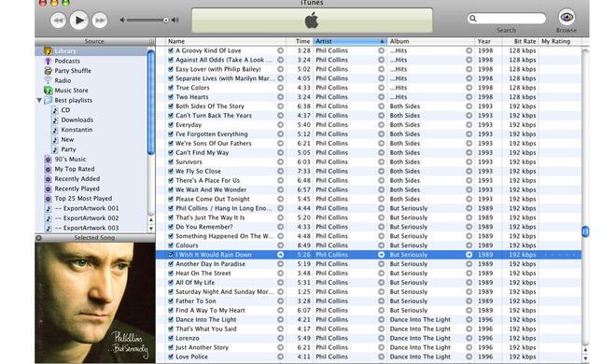
Task: Click into the Search field
Action: pos(507,19)
